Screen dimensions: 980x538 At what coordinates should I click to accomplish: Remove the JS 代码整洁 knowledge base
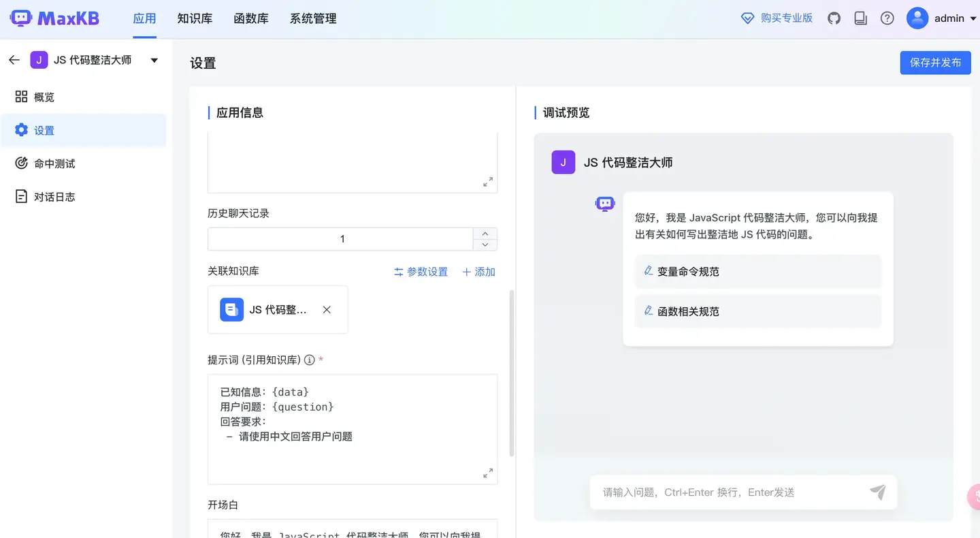pos(326,309)
